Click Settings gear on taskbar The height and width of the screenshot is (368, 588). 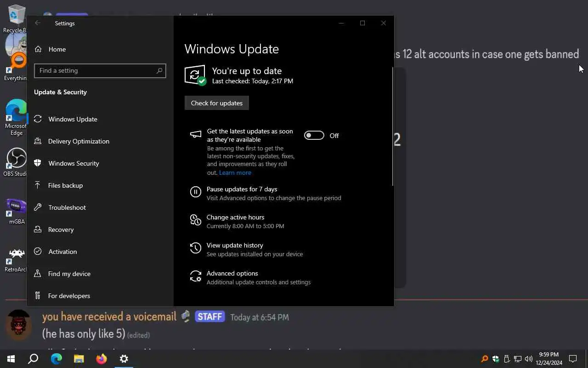click(x=124, y=359)
